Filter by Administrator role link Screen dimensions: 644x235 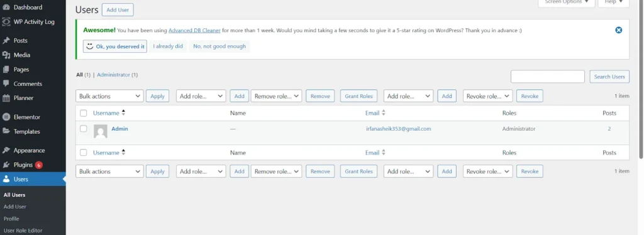coord(113,75)
